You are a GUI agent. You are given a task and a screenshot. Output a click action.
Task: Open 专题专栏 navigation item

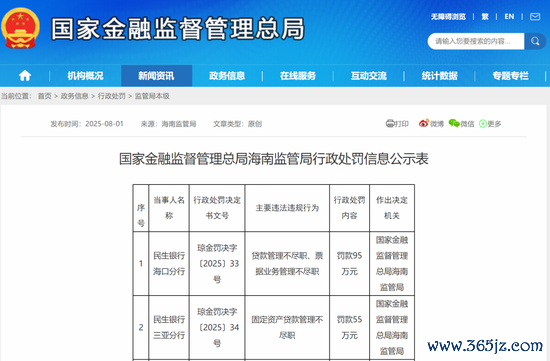coord(510,76)
